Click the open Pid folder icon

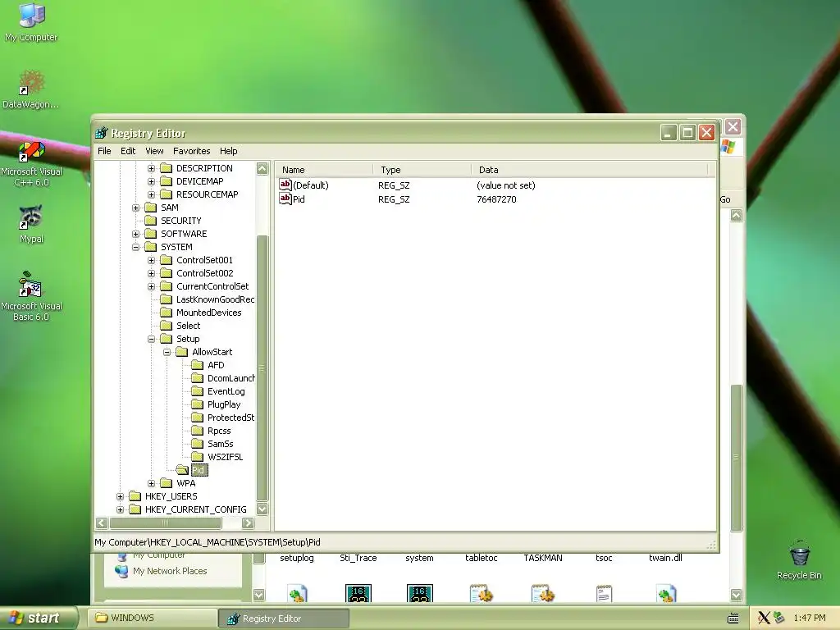point(183,470)
